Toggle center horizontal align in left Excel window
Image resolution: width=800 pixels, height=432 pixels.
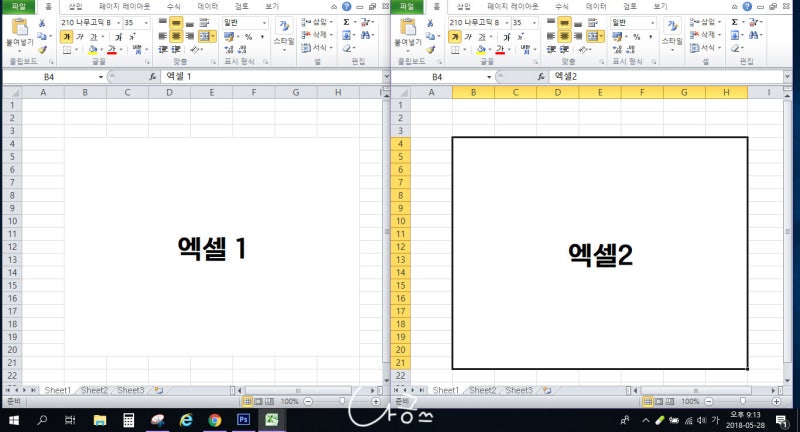tap(176, 36)
